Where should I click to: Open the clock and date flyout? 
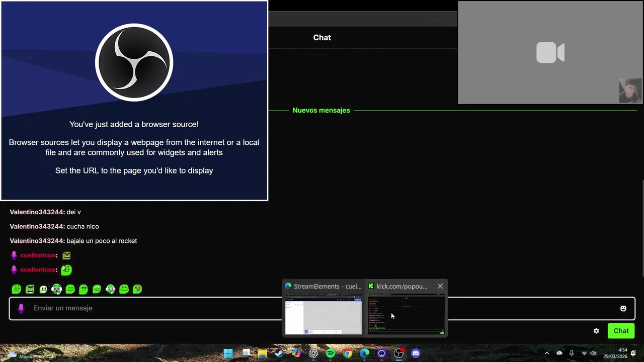(615, 353)
